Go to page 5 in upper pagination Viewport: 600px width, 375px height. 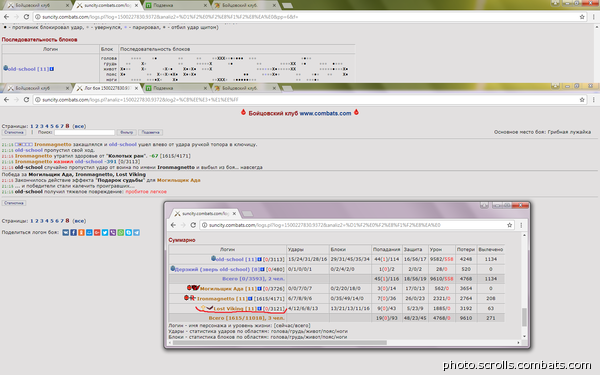[x=52, y=126]
